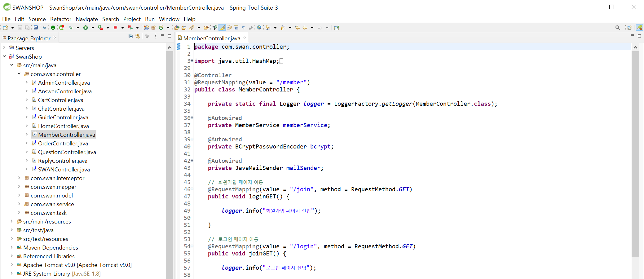Open the Window menu
644x279 pixels.
coord(169,19)
